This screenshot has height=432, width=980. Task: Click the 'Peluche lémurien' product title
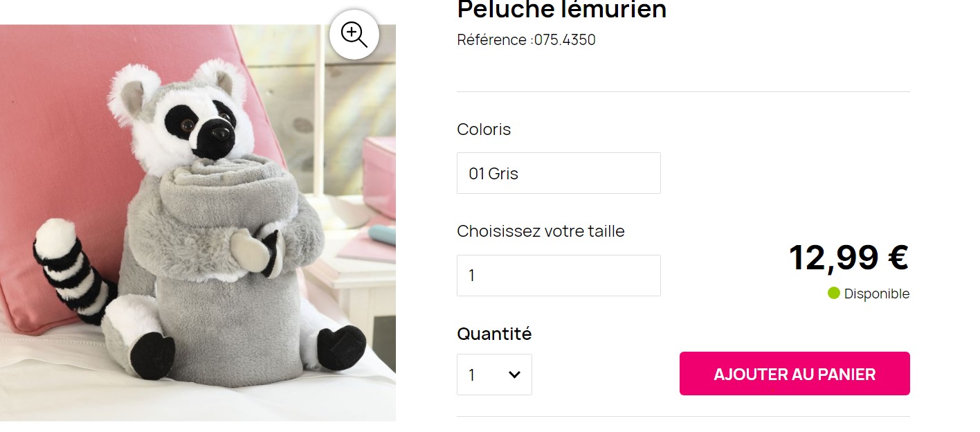tap(561, 10)
